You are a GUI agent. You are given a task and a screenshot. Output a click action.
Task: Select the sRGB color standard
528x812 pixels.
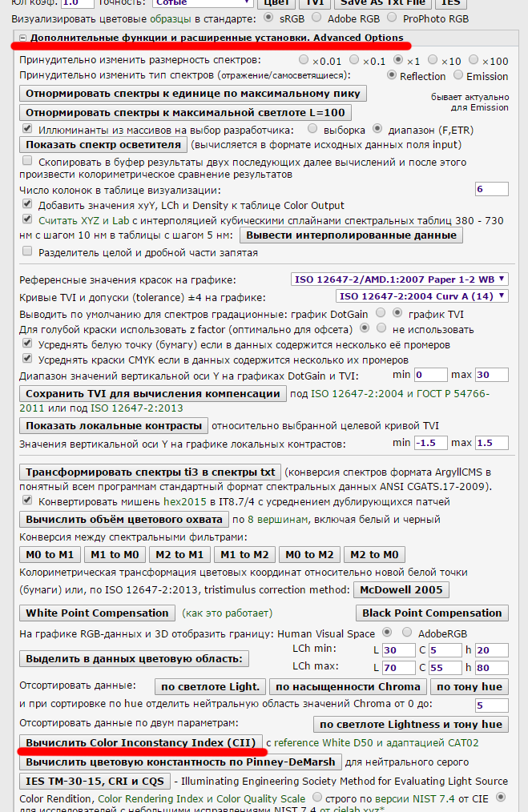pyautogui.click(x=268, y=17)
